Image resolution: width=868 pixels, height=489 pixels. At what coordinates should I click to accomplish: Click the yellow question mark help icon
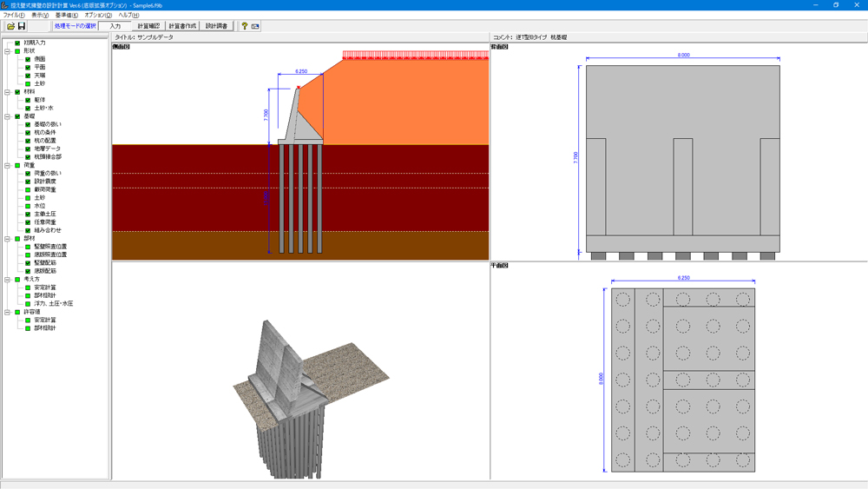[x=245, y=26]
